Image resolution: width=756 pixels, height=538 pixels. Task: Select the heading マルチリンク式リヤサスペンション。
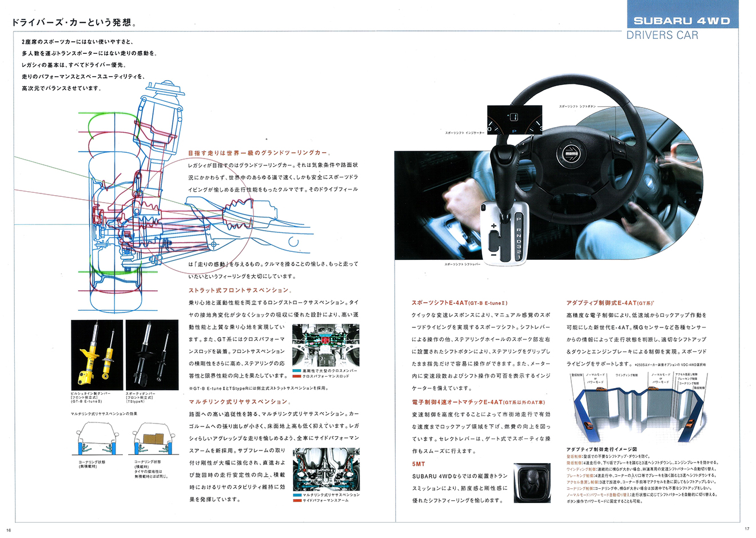tap(240, 401)
